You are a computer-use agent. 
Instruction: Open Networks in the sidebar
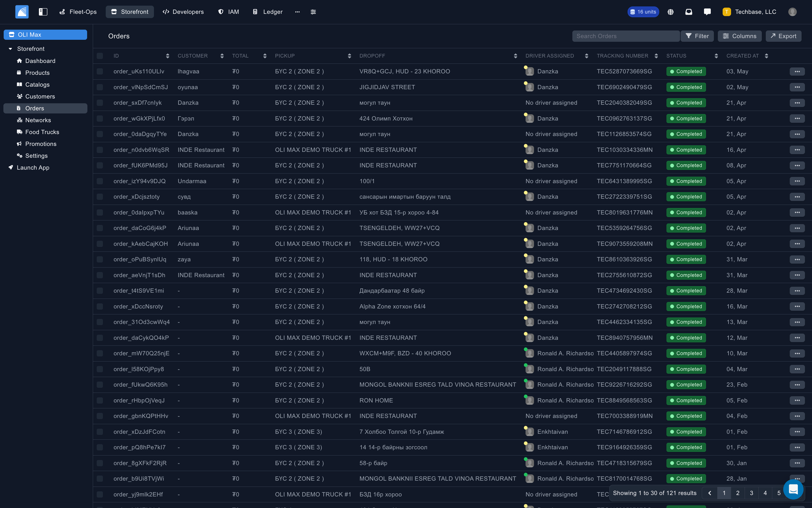38,120
